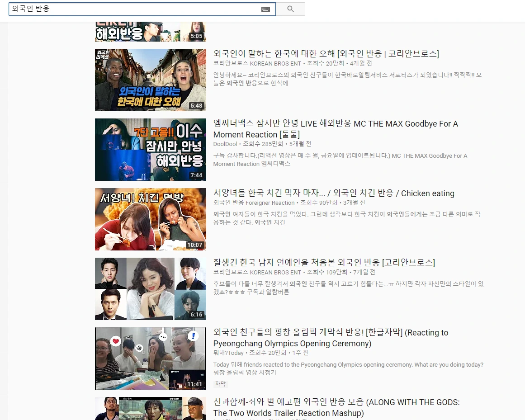The image size is (525, 420).
Task: Open the MC THE MAX Goodbye For A Moment video title
Action: pyautogui.click(x=336, y=129)
